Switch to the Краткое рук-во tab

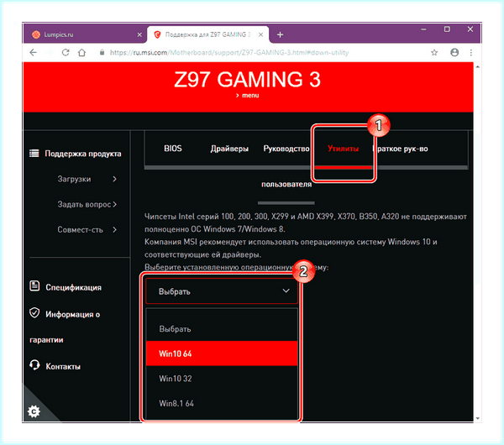[x=402, y=149]
